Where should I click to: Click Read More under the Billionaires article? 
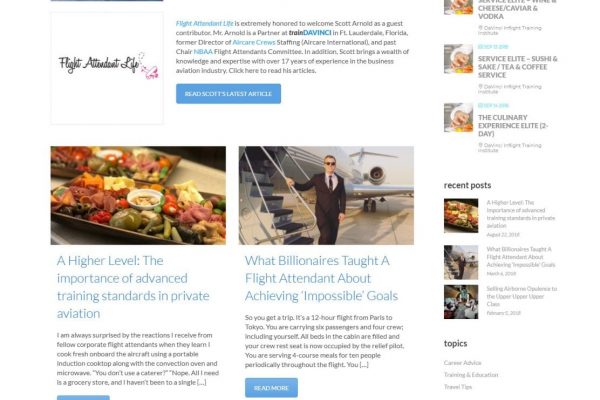click(271, 388)
